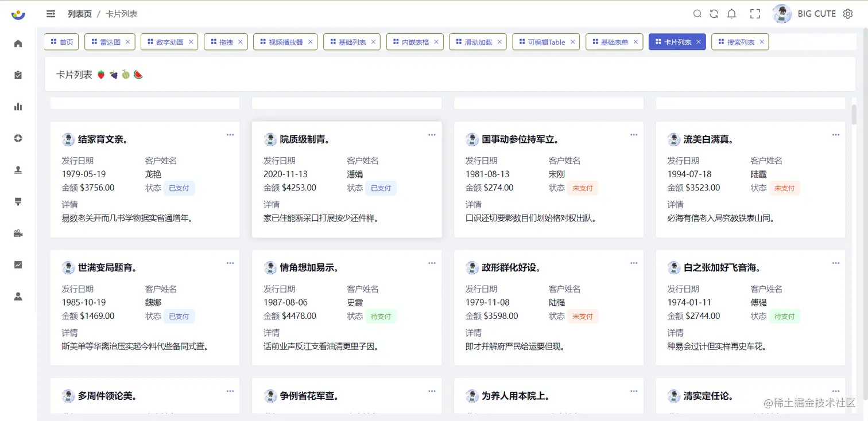Close the 数字动画 tab
Screen dimensions: 868x421
[191, 42]
